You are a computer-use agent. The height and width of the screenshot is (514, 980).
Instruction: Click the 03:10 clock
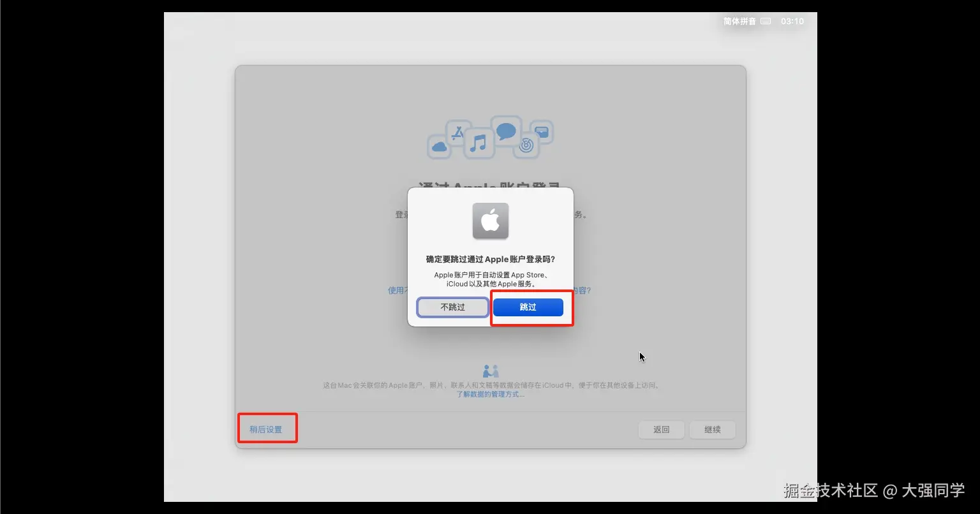[792, 21]
